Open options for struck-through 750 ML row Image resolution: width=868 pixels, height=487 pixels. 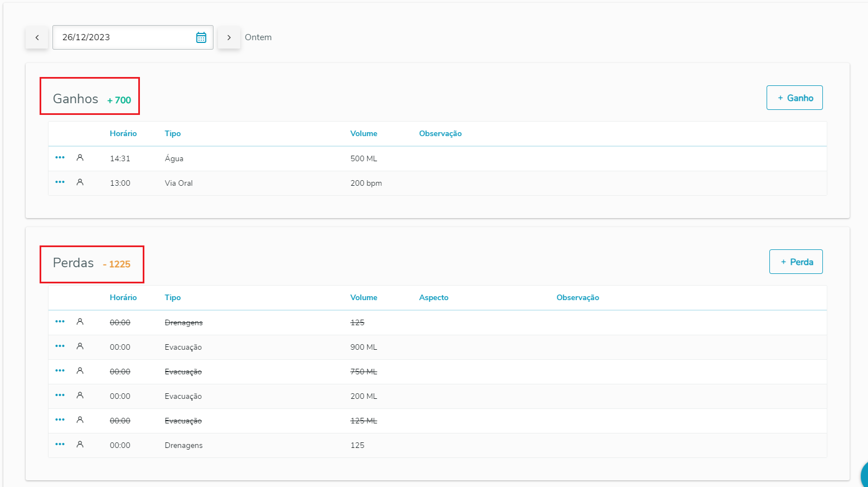tap(60, 371)
